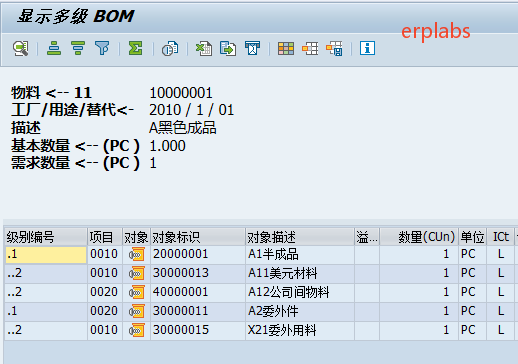
Task: Click the Mail recipient icon
Action: [x=252, y=49]
